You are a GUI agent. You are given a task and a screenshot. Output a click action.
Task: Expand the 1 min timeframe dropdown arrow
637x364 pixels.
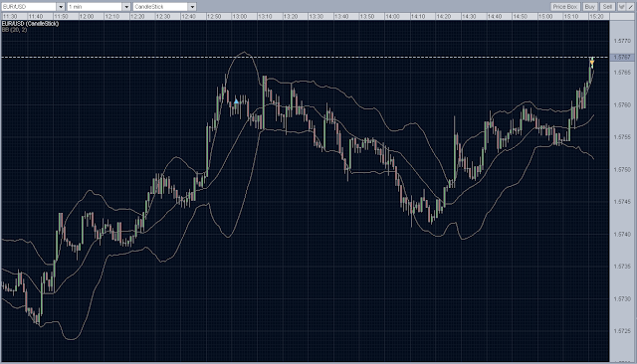pyautogui.click(x=126, y=7)
